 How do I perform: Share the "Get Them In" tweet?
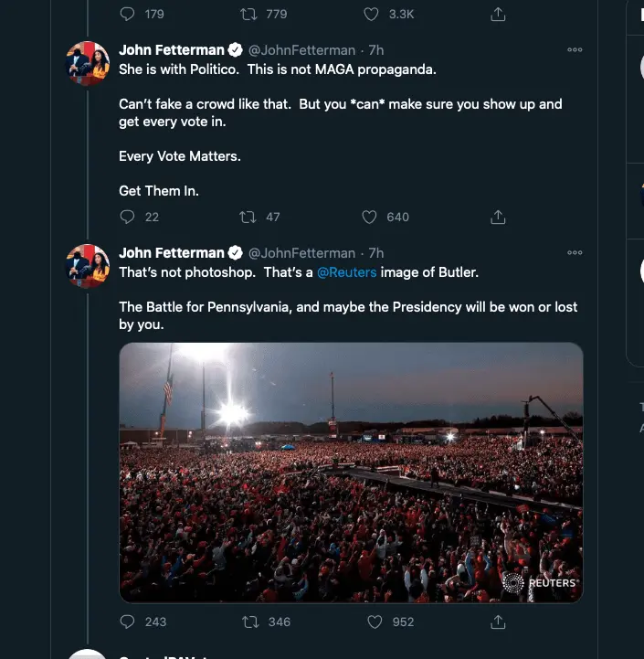point(498,217)
